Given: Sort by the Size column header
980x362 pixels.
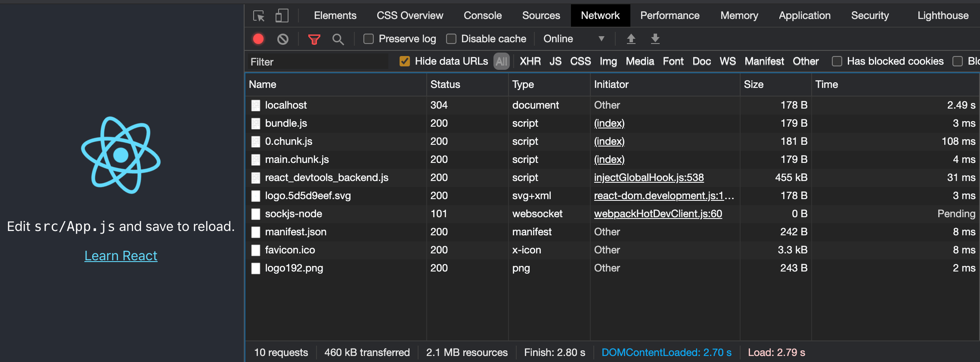Looking at the screenshot, I should (775, 84).
